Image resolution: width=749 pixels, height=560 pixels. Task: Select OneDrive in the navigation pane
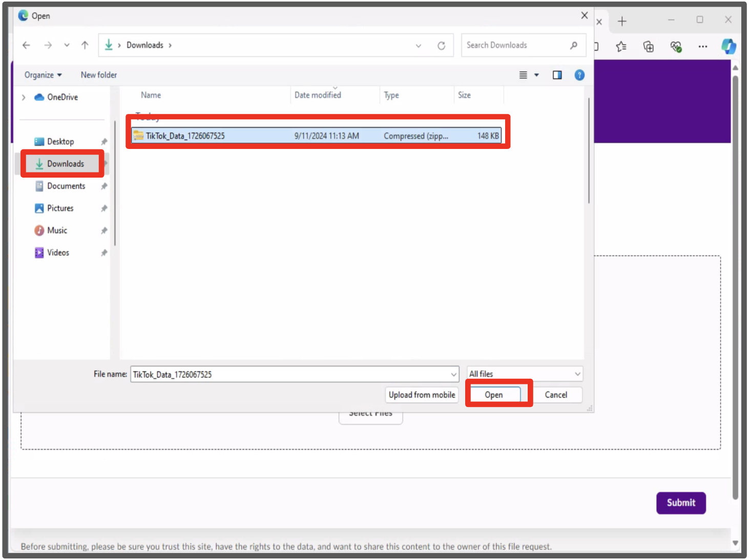point(56,97)
